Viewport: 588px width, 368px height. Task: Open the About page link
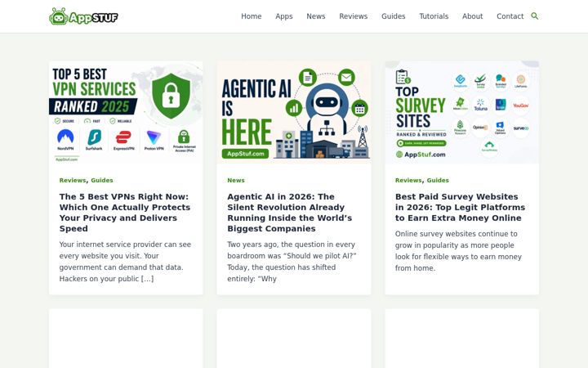coord(473,16)
